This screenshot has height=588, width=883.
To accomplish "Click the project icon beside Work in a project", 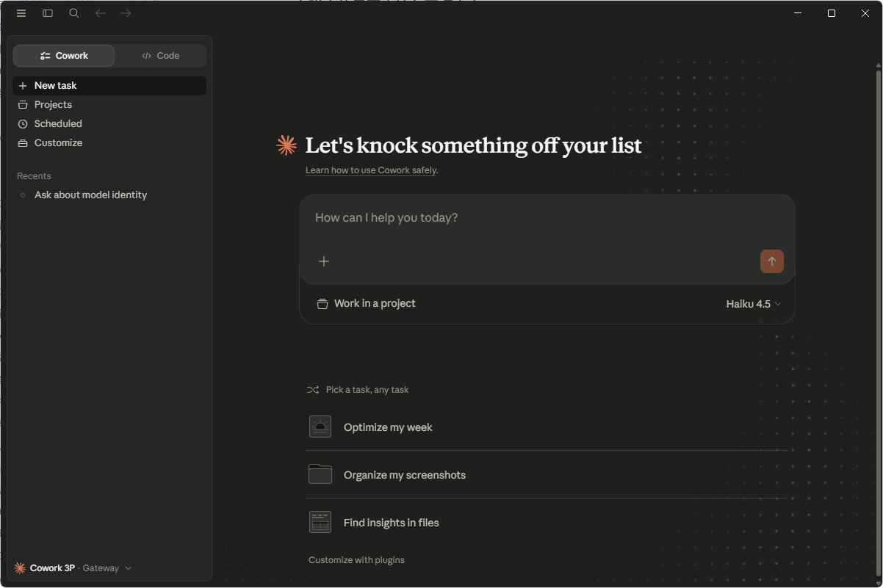I will tap(322, 304).
